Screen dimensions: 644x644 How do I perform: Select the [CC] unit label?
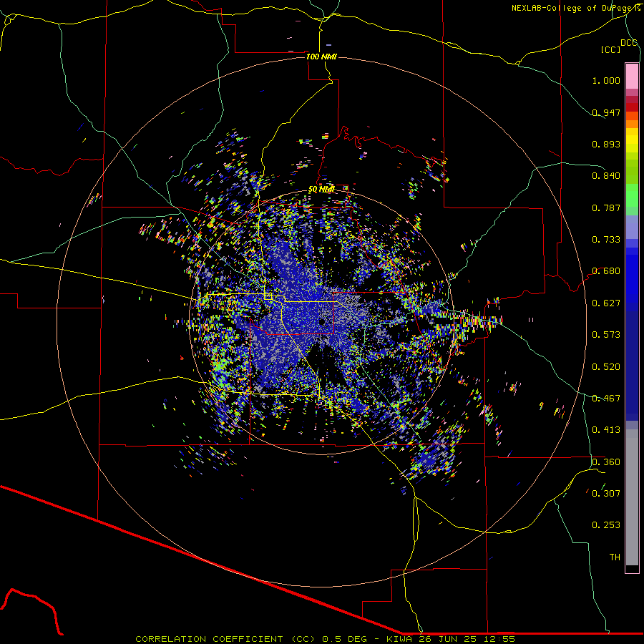click(x=610, y=50)
